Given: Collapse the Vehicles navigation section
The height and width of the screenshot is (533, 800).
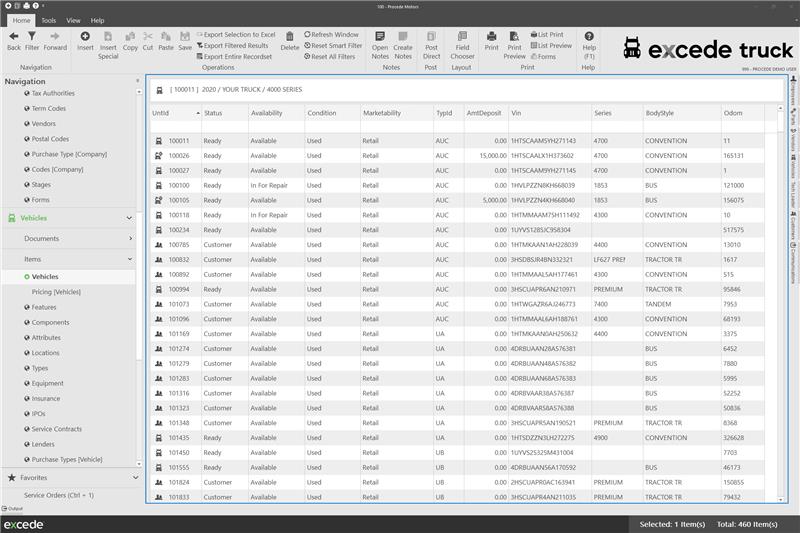Looking at the screenshot, I should (130, 218).
